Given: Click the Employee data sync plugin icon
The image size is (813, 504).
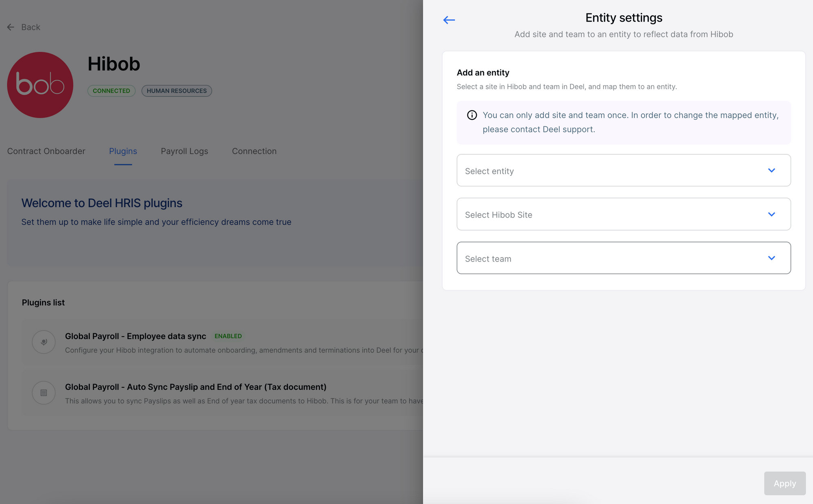Looking at the screenshot, I should coord(44,342).
